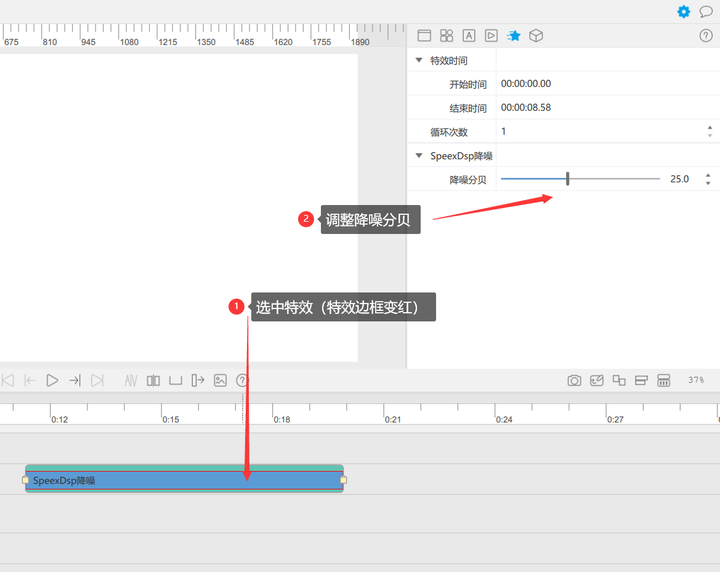The image size is (720, 572).
Task: Click the AV toggle icon
Action: 131,380
